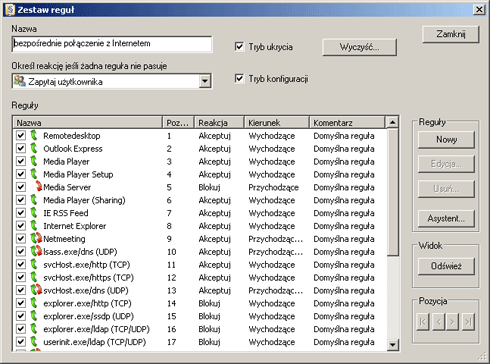Screen dimensions: 490x364
Task: Create a rule with the Nowy button
Action: point(446,139)
